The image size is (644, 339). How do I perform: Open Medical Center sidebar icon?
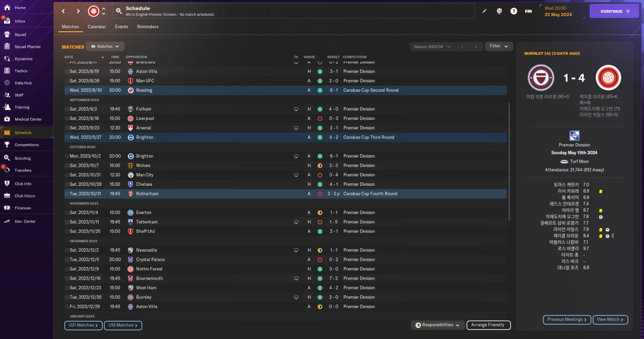point(7,119)
